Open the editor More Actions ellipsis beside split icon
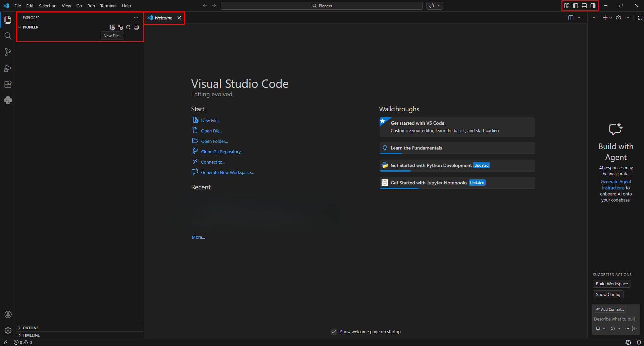 (x=580, y=18)
